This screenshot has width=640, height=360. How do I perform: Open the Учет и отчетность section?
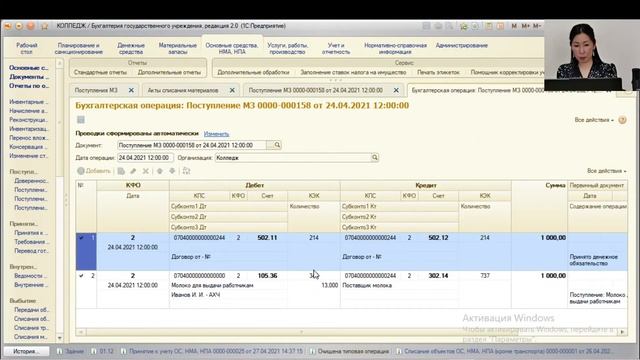tap(336, 49)
